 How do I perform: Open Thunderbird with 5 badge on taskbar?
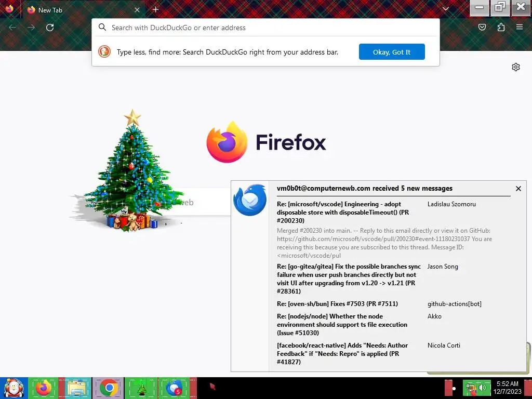click(175, 388)
